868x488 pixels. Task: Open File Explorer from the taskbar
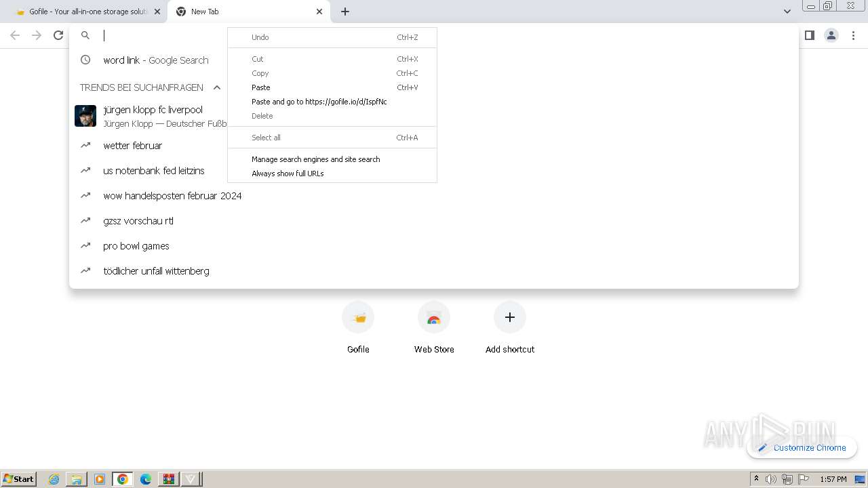(x=77, y=479)
